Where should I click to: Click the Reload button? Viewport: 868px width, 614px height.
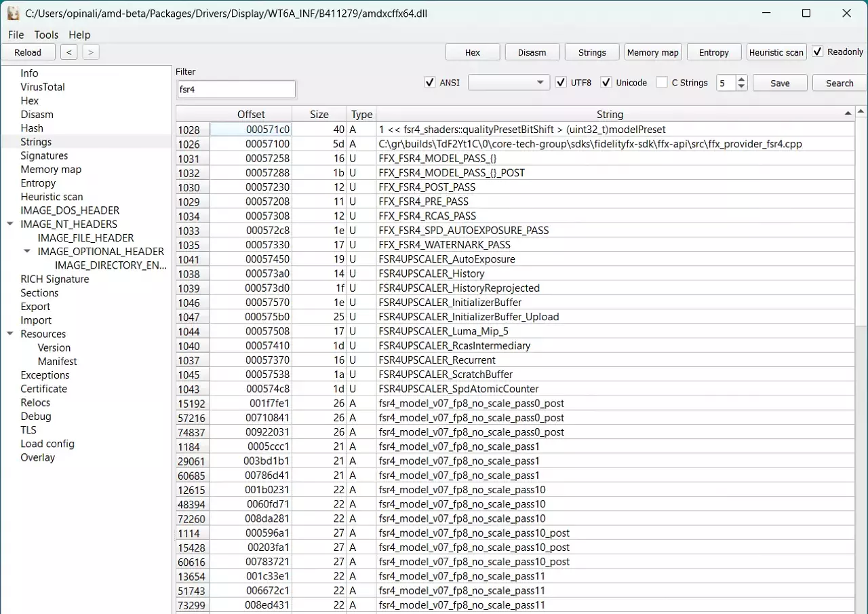[28, 52]
